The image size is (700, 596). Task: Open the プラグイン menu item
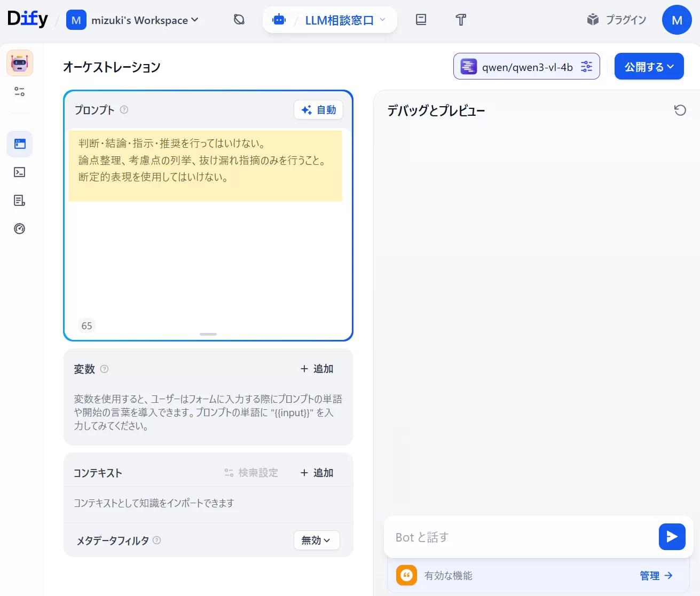[617, 20]
